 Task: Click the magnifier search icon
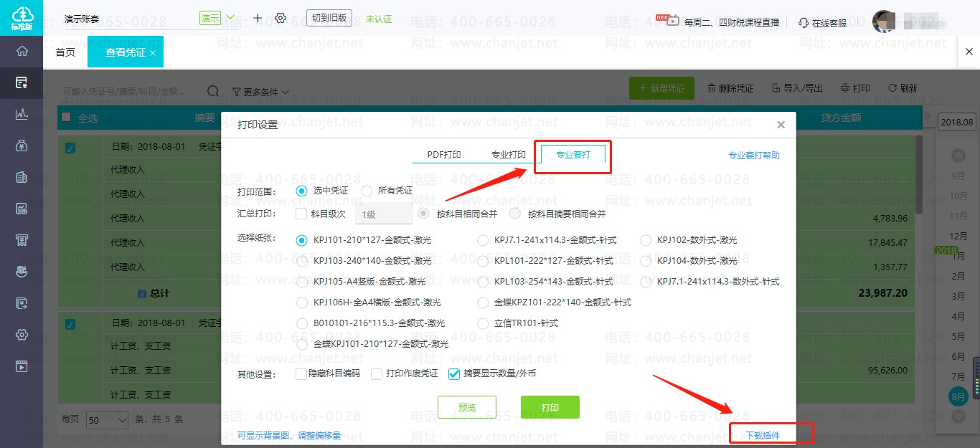click(213, 91)
